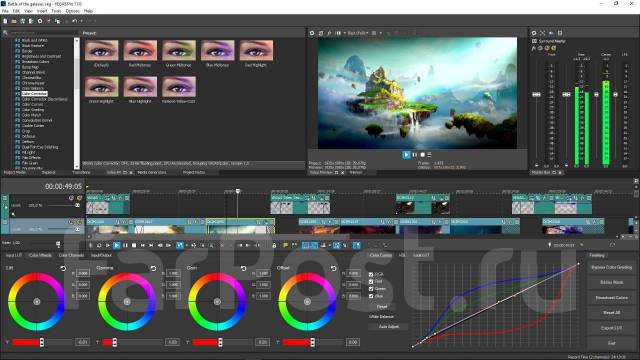Open the overlays grid dropdown arrow in preview toolbar
Viewport: 640px width, 360px height.
380,33
